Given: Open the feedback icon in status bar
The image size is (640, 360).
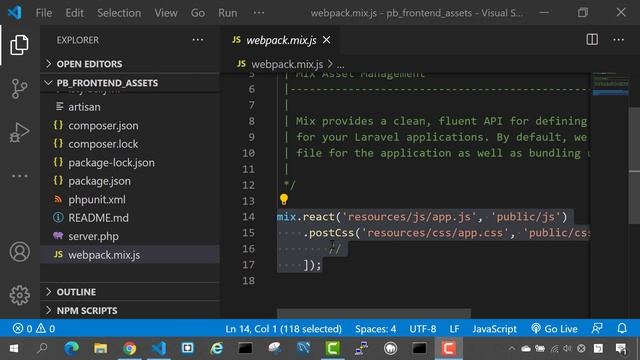Looking at the screenshot, I should click(x=597, y=328).
